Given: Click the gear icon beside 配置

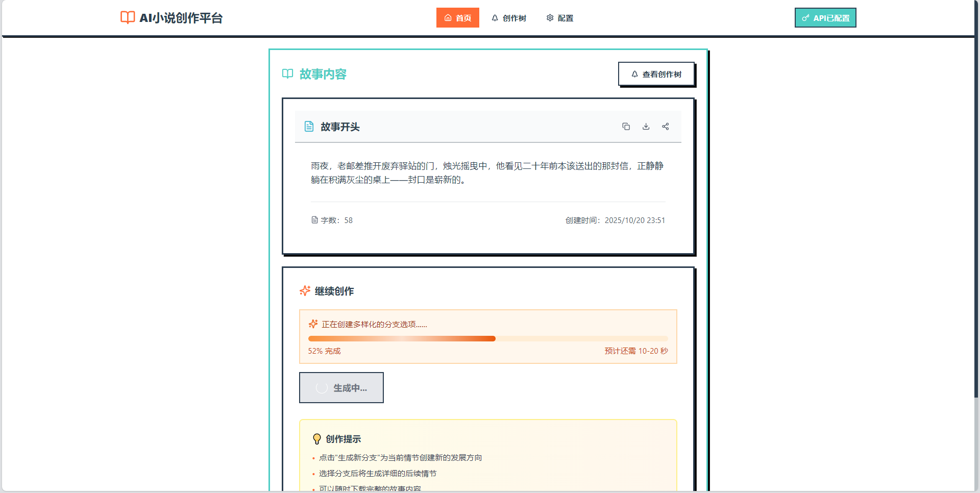Looking at the screenshot, I should (x=550, y=17).
